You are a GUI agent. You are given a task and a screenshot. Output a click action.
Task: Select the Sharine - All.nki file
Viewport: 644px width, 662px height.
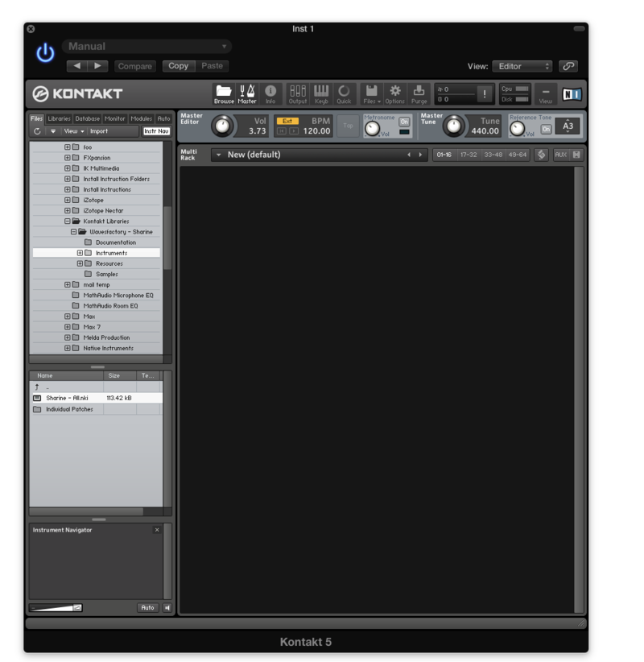97,398
